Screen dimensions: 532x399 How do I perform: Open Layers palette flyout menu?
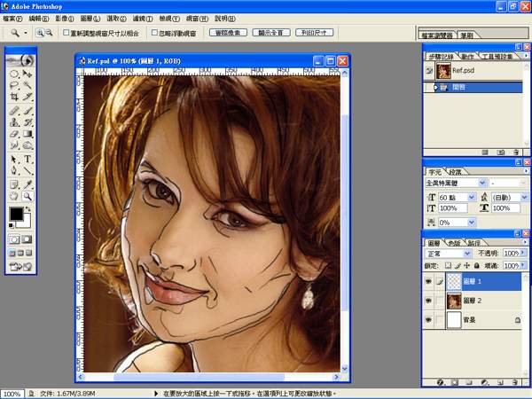(x=526, y=242)
